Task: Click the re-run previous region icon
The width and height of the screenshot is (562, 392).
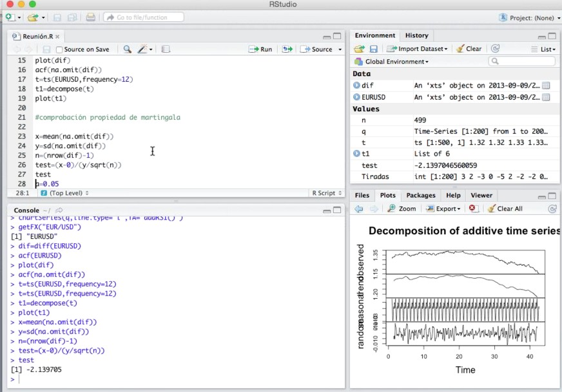Action: coord(287,49)
